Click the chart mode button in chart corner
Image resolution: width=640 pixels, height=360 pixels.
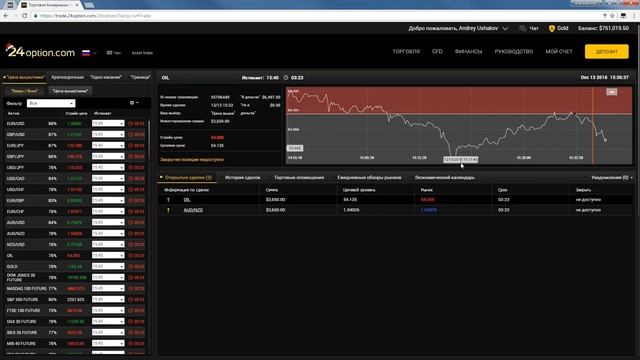tap(611, 92)
